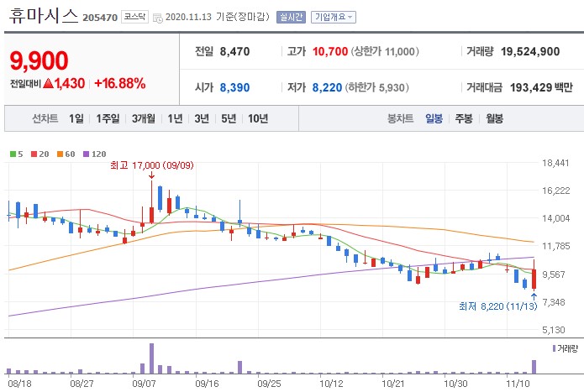Select the 3년 line chart tab
The image size is (584, 392).
click(202, 118)
